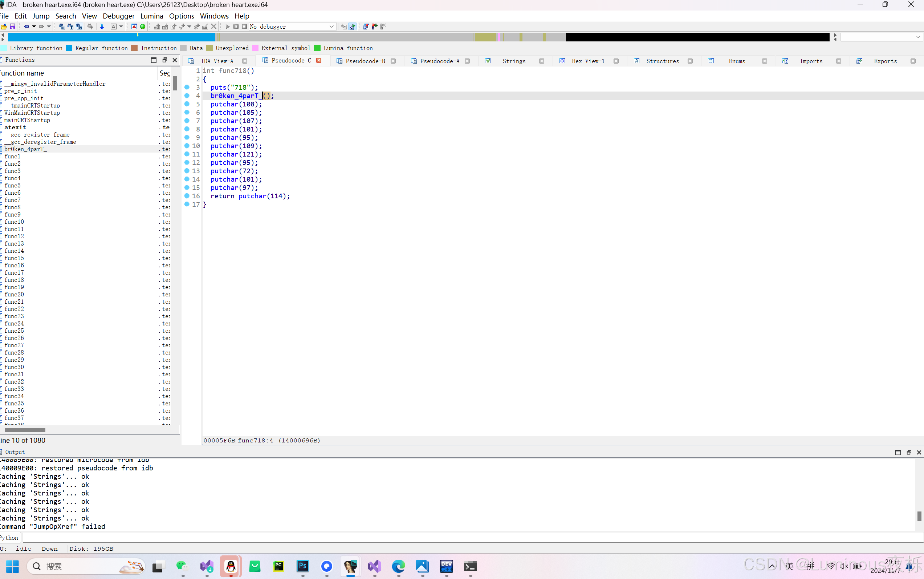The height and width of the screenshot is (579, 924).
Task: Select func12 in the Functions list
Action: pos(14,236)
